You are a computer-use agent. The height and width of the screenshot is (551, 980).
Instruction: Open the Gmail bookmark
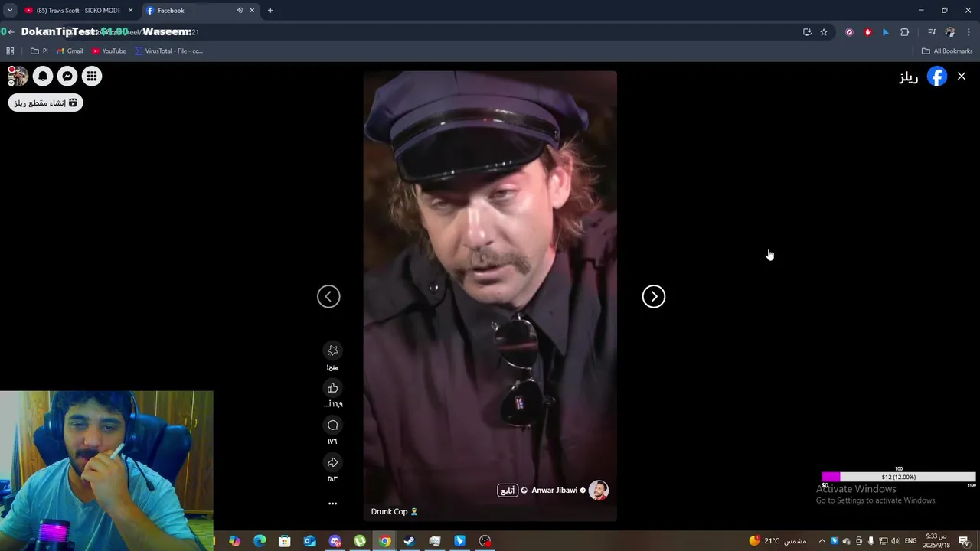click(x=70, y=51)
